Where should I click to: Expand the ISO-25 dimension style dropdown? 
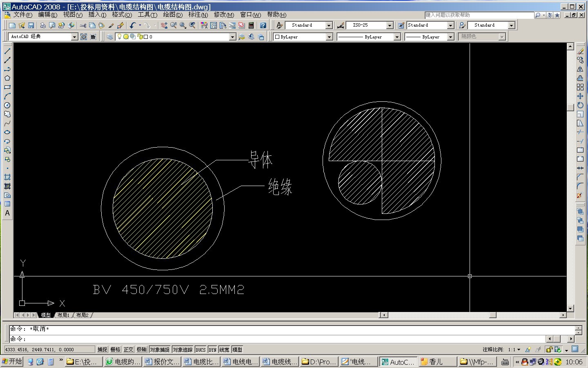[390, 25]
